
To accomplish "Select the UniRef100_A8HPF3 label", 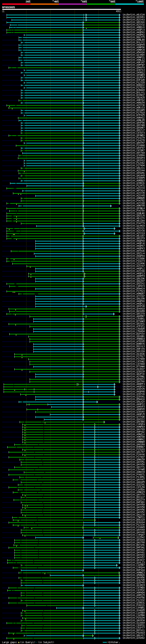I will [134, 384].
